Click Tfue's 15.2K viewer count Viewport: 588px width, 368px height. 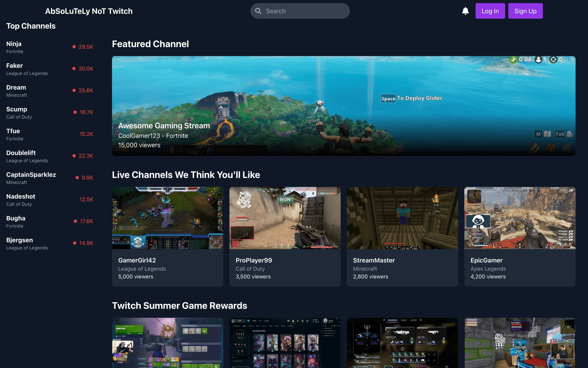pos(86,134)
